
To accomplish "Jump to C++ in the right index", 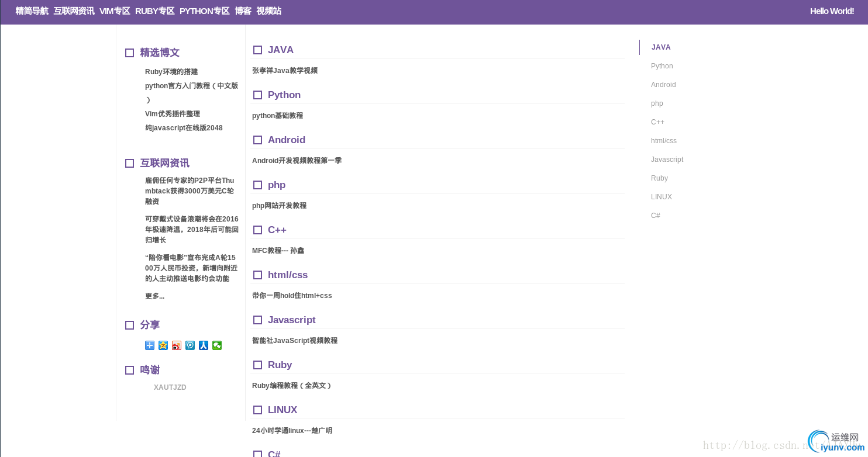I will click(x=657, y=122).
